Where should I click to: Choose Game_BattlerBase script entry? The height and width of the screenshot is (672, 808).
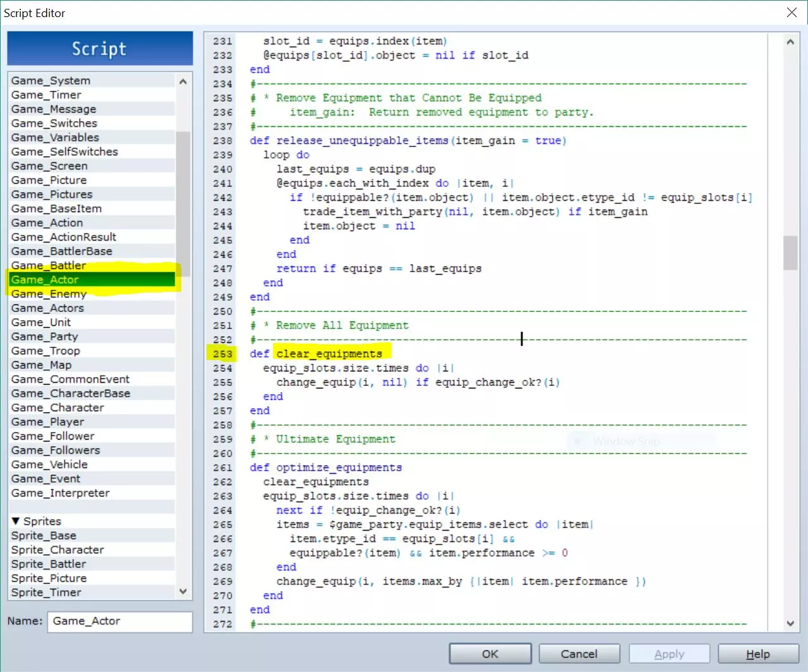tap(62, 251)
